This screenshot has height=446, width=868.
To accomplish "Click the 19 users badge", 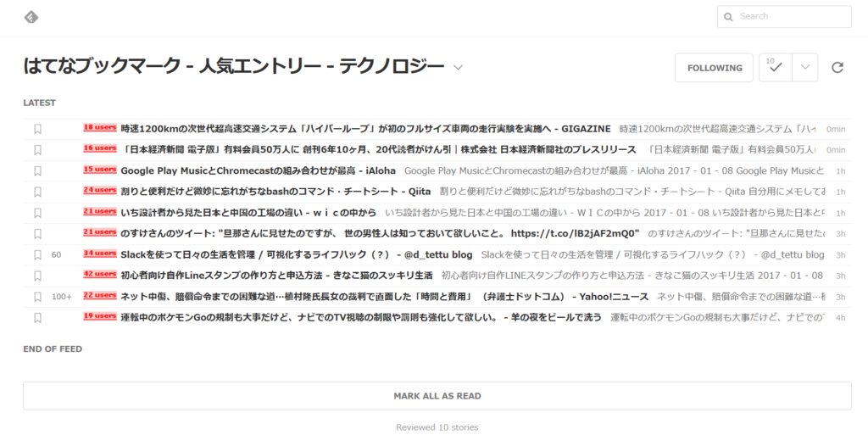I will tap(100, 316).
